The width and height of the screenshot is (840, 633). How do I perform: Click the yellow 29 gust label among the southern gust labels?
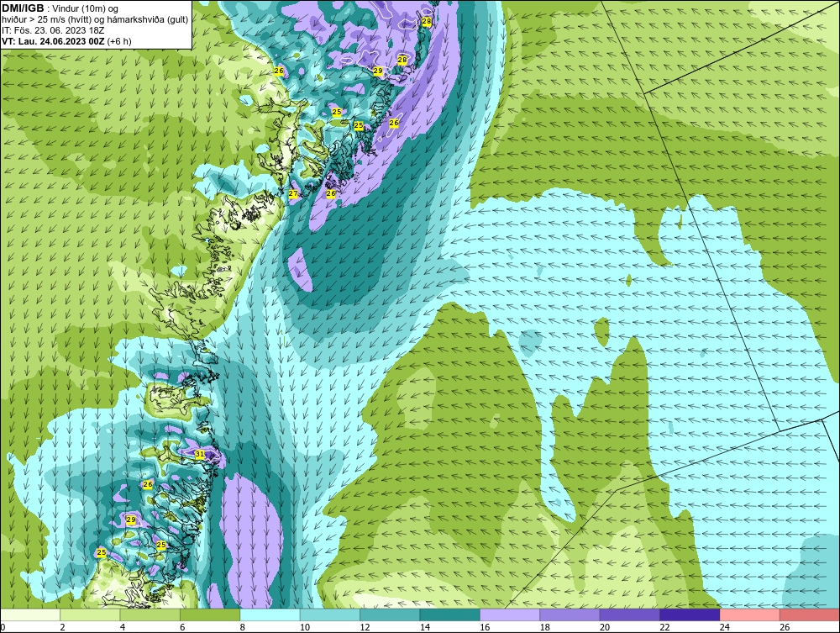tap(131, 520)
